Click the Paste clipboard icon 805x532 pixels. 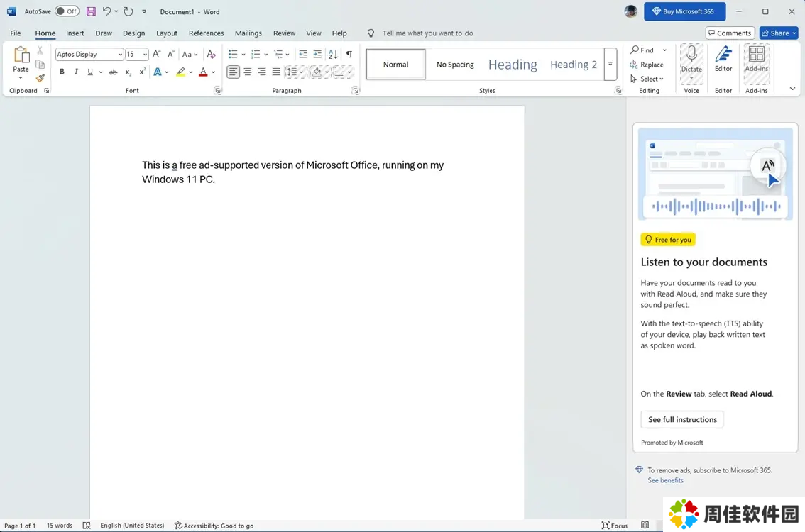(21, 55)
